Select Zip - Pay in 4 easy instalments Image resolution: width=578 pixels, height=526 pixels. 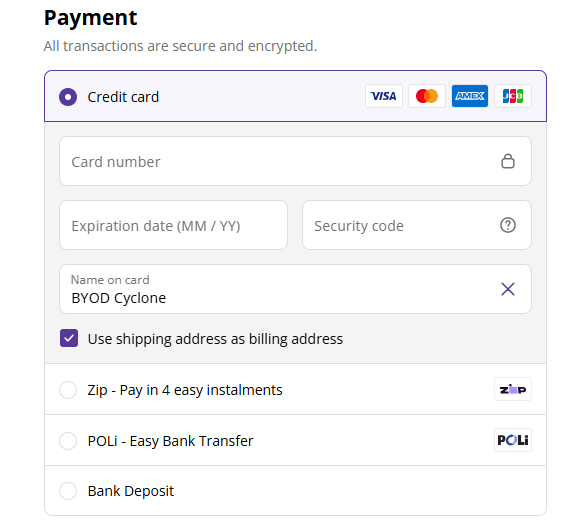click(x=68, y=390)
